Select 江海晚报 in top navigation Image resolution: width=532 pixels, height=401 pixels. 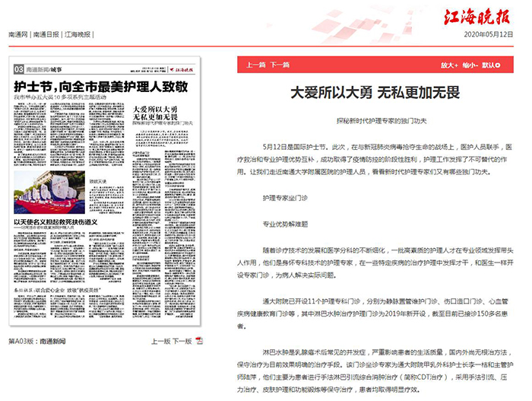78,34
